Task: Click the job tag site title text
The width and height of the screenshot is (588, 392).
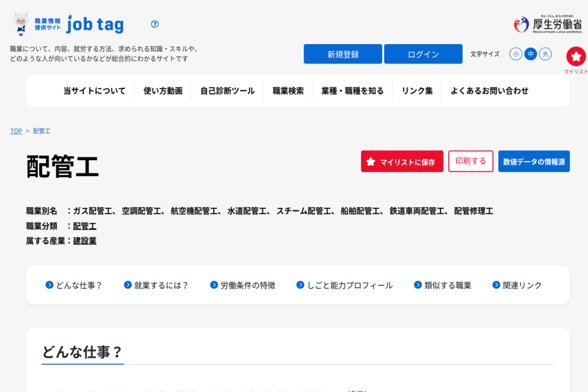Action: (x=95, y=24)
